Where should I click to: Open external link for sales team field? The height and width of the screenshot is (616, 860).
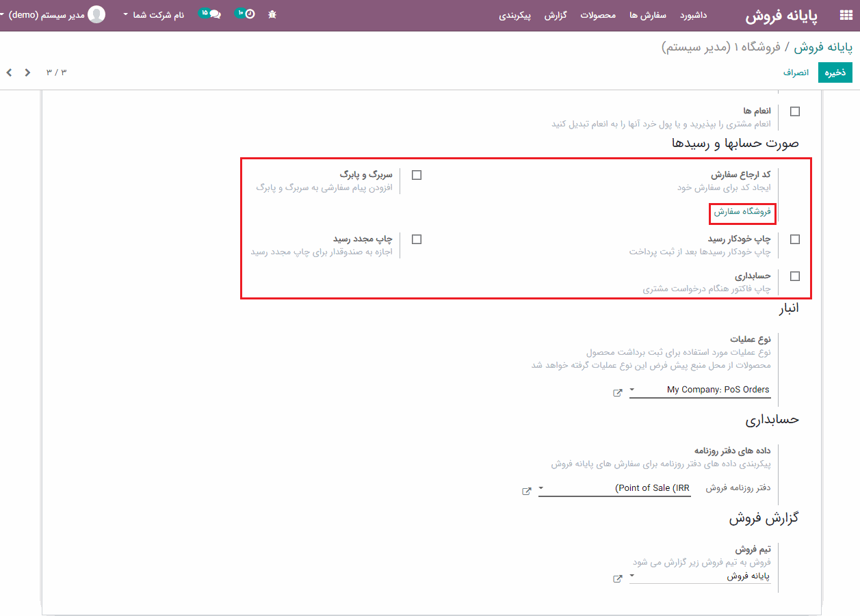tap(618, 579)
